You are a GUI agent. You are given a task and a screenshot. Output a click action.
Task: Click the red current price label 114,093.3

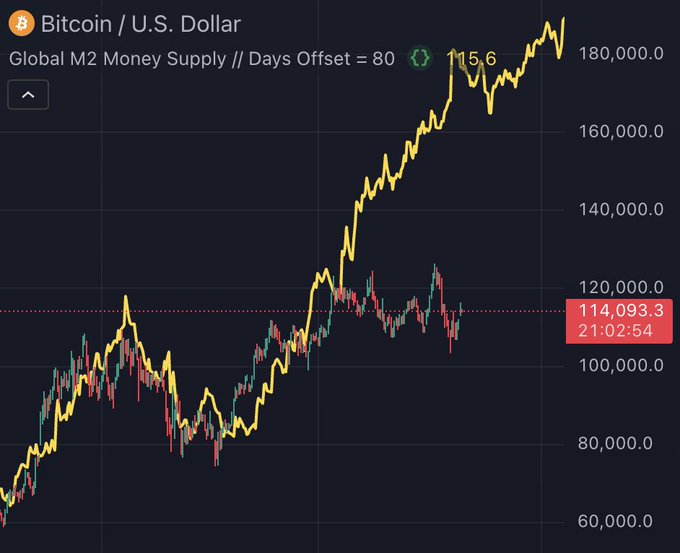(620, 311)
